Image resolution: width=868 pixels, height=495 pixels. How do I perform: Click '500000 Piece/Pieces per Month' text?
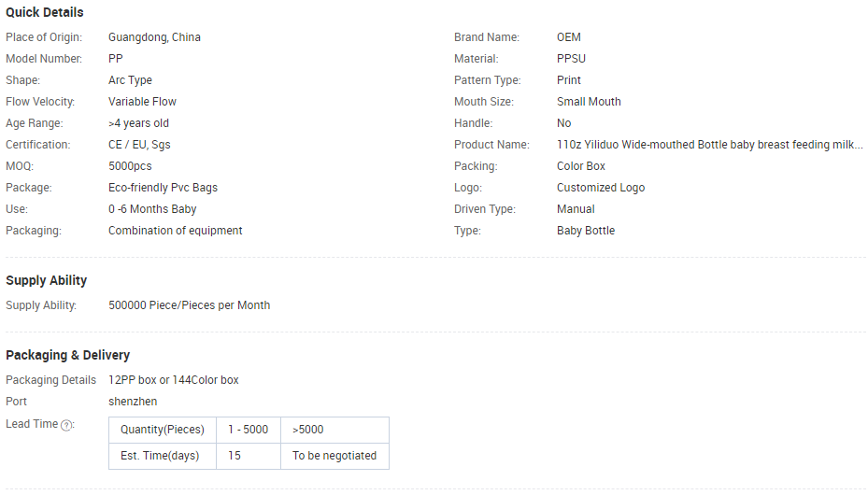[x=189, y=305]
